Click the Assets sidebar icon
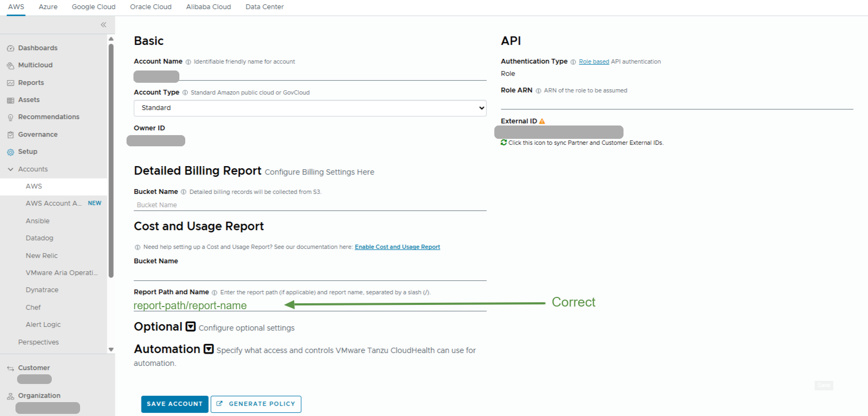Viewport: 868px width, 416px height. pos(10,100)
